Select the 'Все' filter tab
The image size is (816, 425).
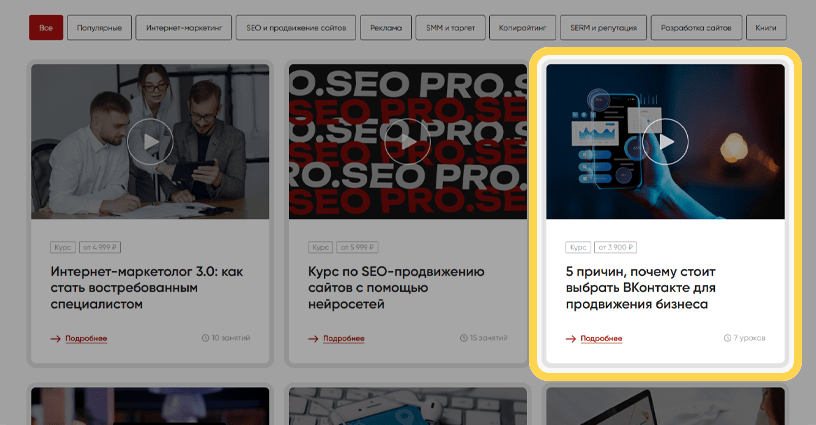pos(46,28)
